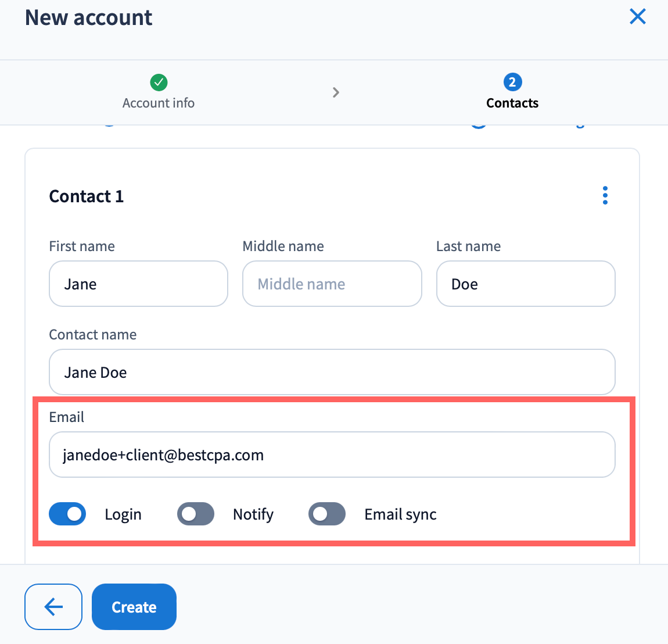Click the blue step 2 badge

512,83
